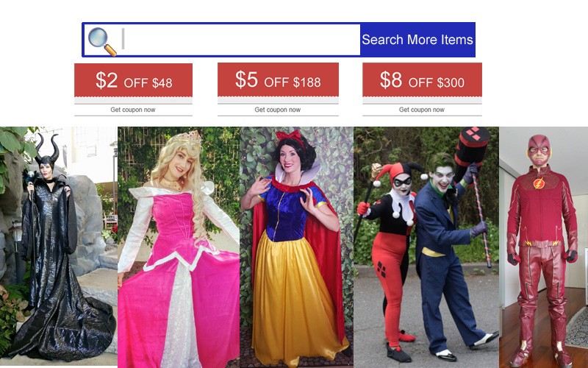Click the magnifying glass search icon

pos(102,41)
